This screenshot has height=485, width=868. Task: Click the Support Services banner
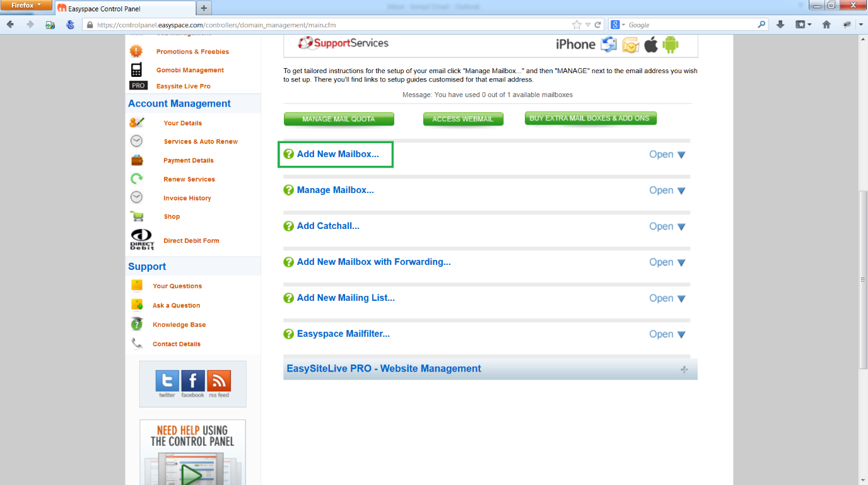pos(491,45)
